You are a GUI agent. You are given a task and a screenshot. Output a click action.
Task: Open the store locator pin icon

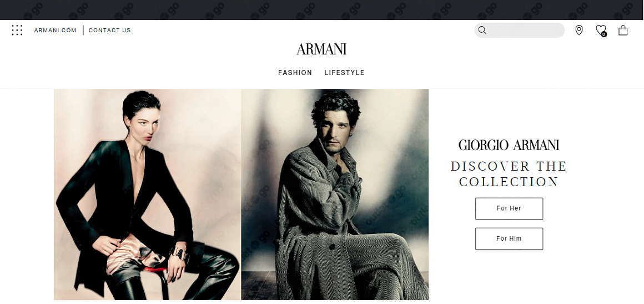pyautogui.click(x=578, y=30)
